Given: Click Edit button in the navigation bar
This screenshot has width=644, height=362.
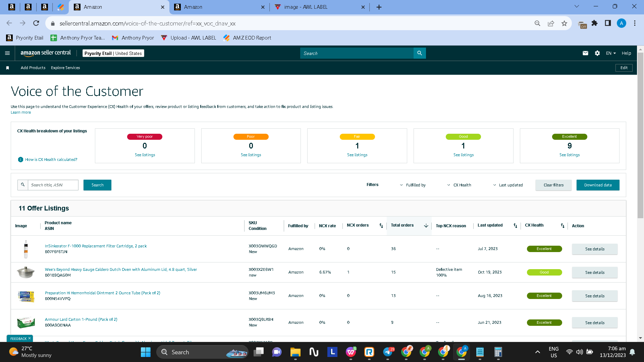Looking at the screenshot, I should coord(624,68).
